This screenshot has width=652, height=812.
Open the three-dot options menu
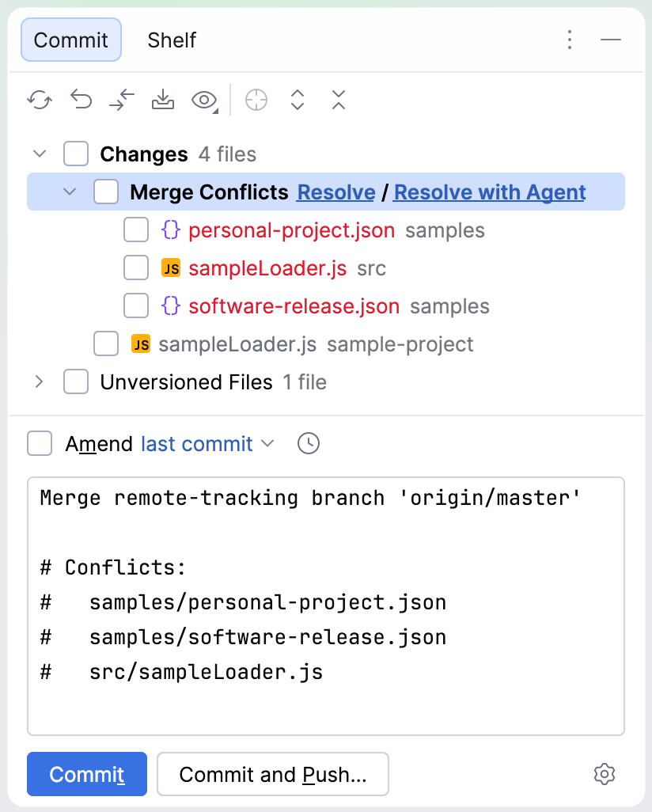tap(570, 40)
